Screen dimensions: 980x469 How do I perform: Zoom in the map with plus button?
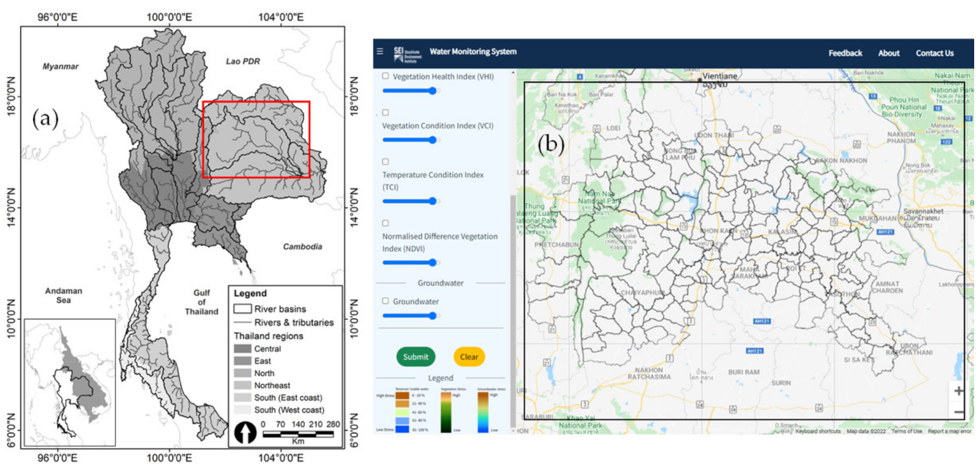click(958, 391)
